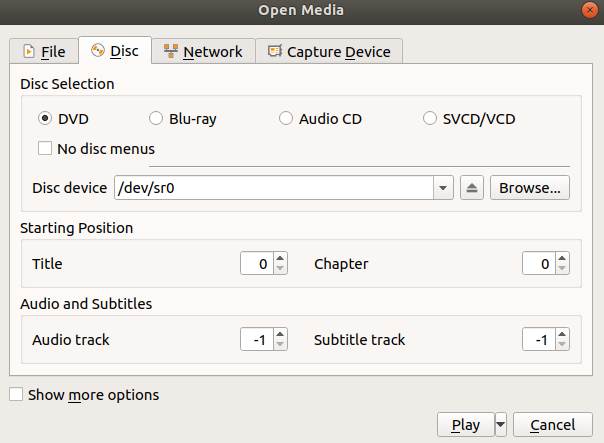Viewport: 604px width, 443px height.
Task: Click the Browse button
Action: pyautogui.click(x=530, y=187)
